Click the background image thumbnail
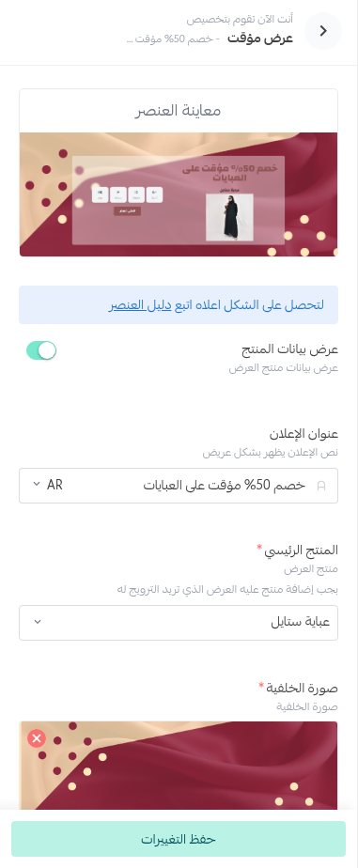Screen dimensions: 358x868 tap(179, 767)
